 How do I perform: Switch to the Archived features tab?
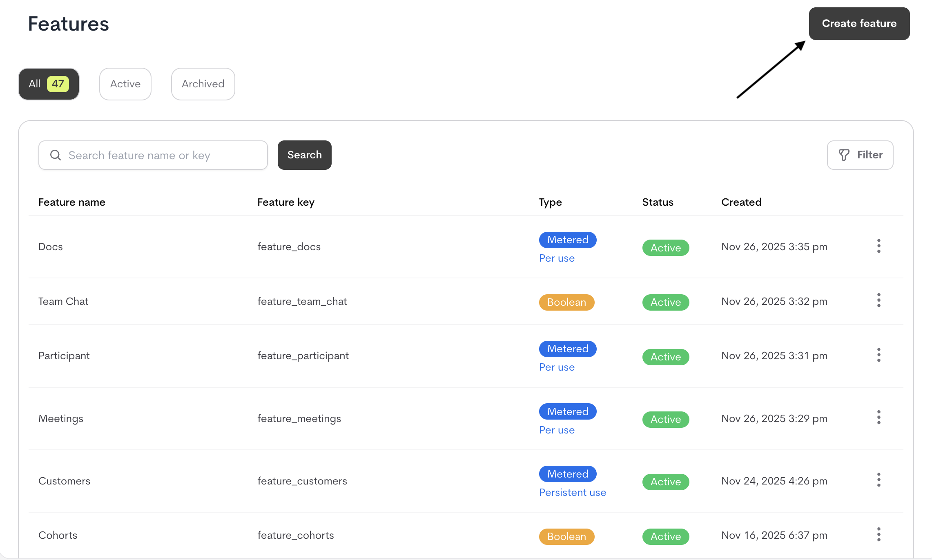tap(203, 84)
